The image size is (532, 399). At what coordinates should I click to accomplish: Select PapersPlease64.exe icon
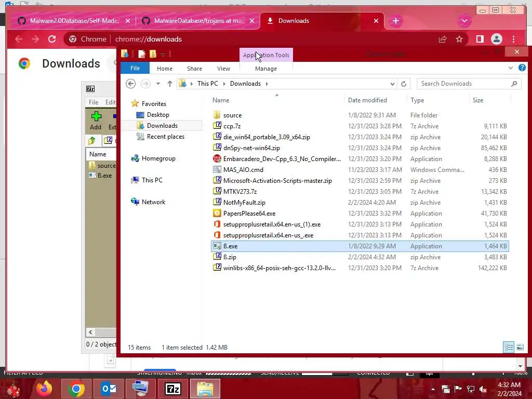pos(217,213)
